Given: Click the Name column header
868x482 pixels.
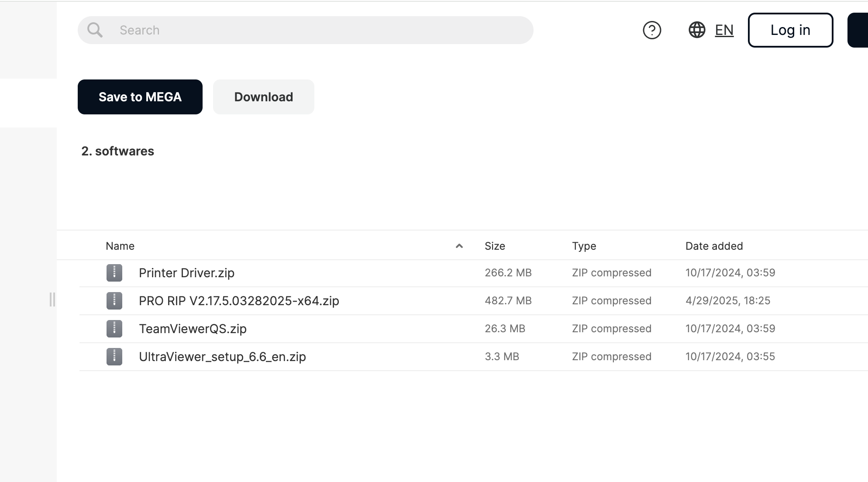Looking at the screenshot, I should (x=120, y=246).
